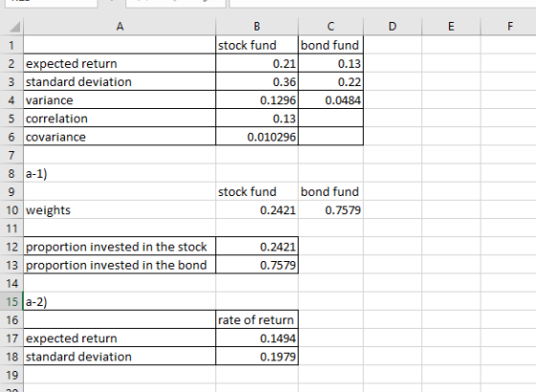Select column C header
The width and height of the screenshot is (536, 392).
coord(330,27)
